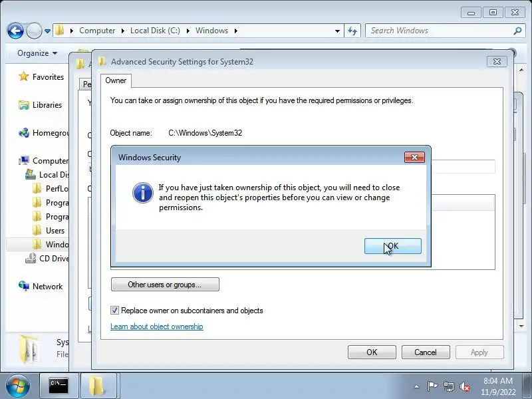This screenshot has width=532, height=399.
Task: Click the Apply button in Advanced Security Settings
Action: 479,352
